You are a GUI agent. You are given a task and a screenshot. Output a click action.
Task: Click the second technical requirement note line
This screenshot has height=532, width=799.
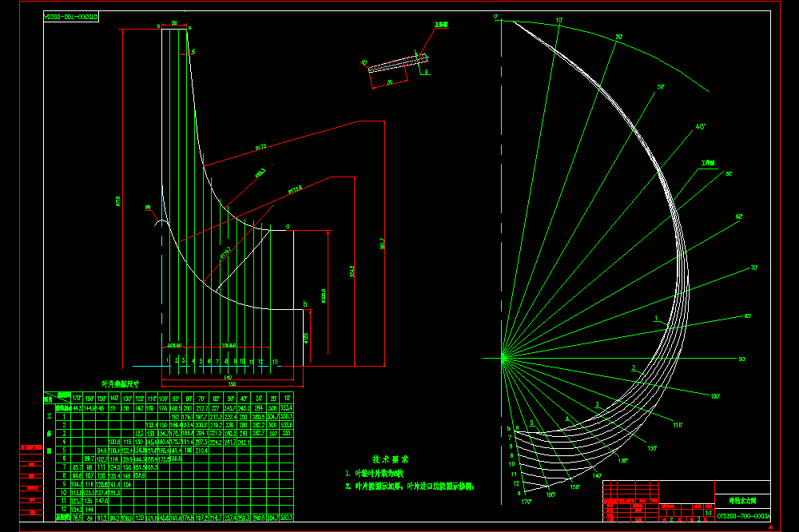tap(410, 487)
